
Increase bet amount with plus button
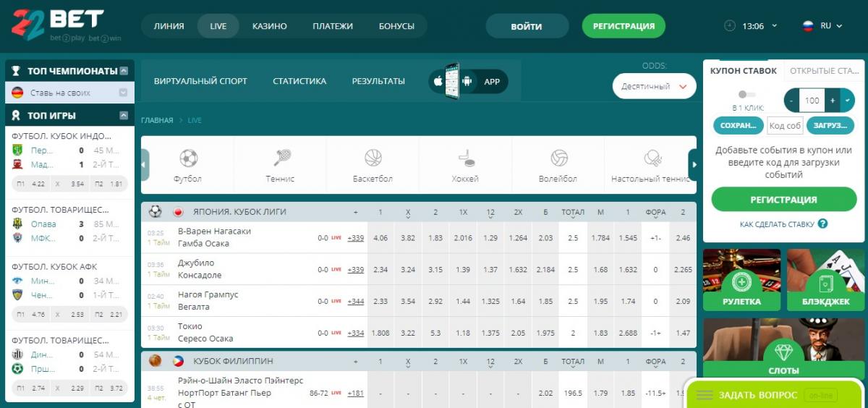point(833,101)
